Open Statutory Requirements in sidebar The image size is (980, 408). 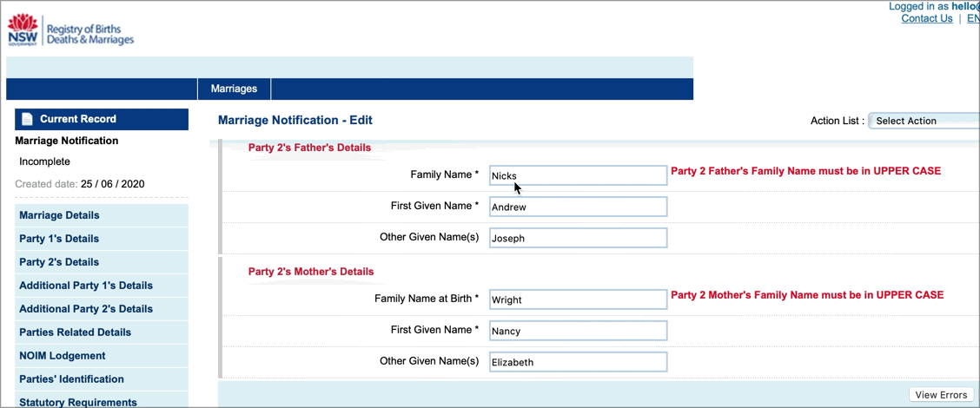[78, 402]
